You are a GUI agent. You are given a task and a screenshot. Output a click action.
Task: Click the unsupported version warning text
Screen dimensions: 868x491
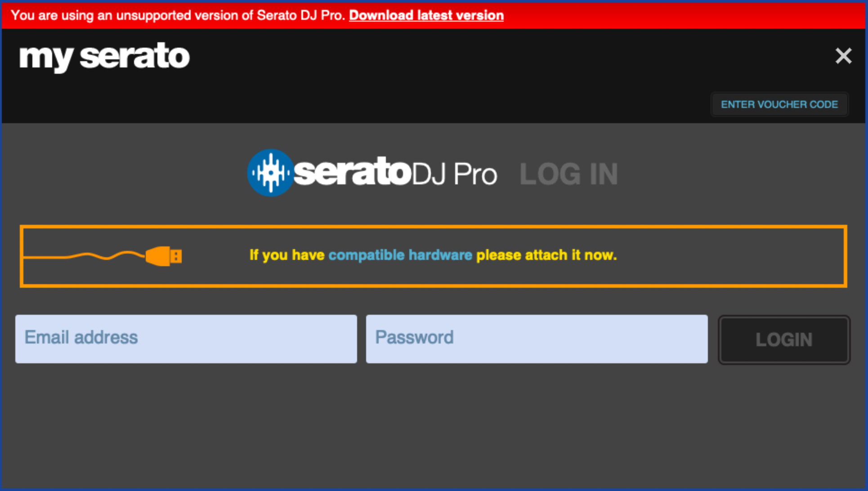tap(178, 15)
